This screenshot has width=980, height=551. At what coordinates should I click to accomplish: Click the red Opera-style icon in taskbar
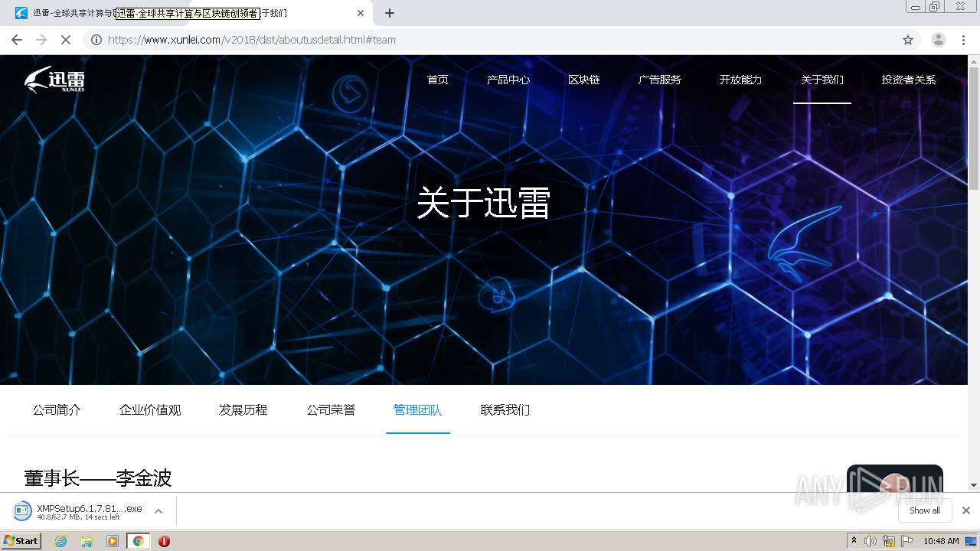click(x=164, y=541)
